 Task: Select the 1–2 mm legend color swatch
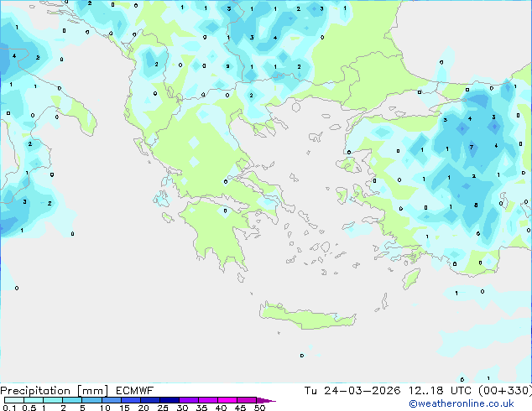[53, 400]
